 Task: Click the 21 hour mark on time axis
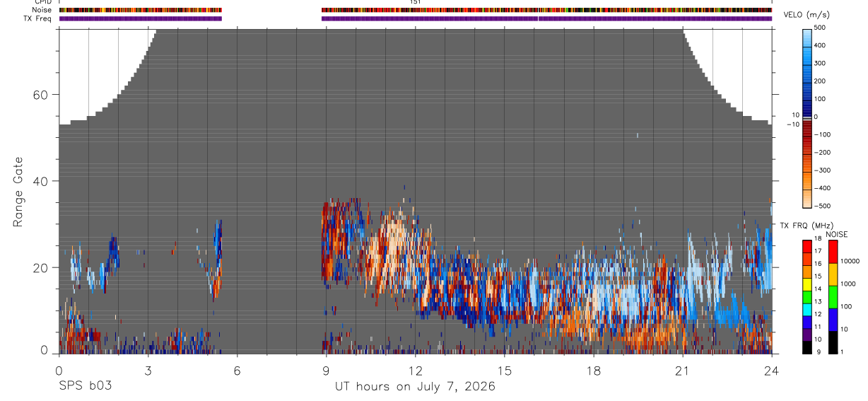click(x=682, y=370)
